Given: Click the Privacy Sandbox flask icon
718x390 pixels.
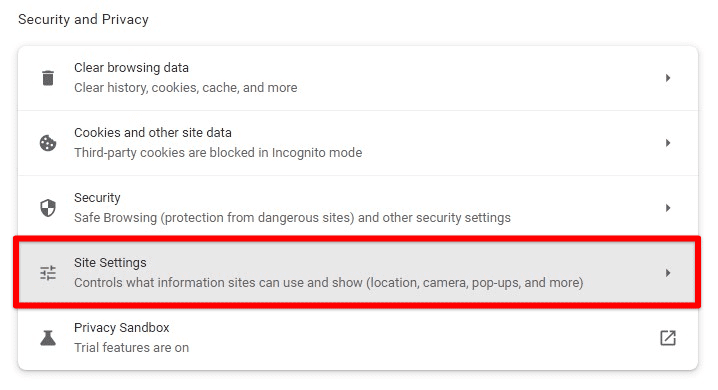Looking at the screenshot, I should (x=48, y=338).
